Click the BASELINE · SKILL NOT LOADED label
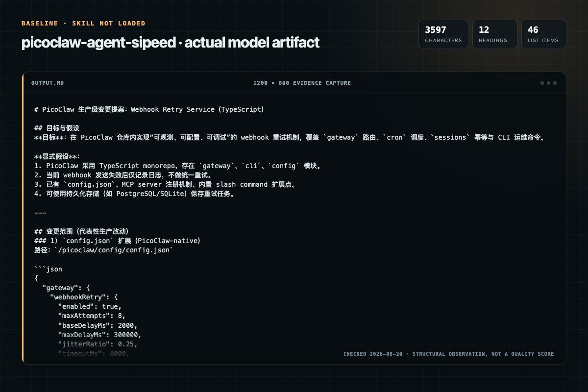 [x=83, y=24]
